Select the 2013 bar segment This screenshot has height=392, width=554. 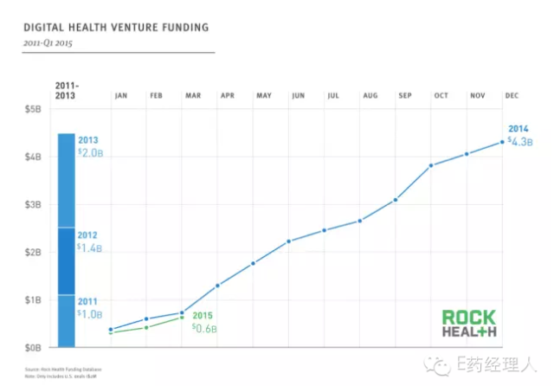66,180
